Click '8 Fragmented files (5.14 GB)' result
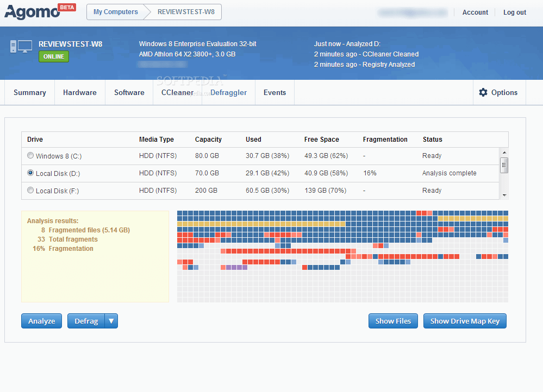Viewport: 543px width, 392px height. (85, 230)
